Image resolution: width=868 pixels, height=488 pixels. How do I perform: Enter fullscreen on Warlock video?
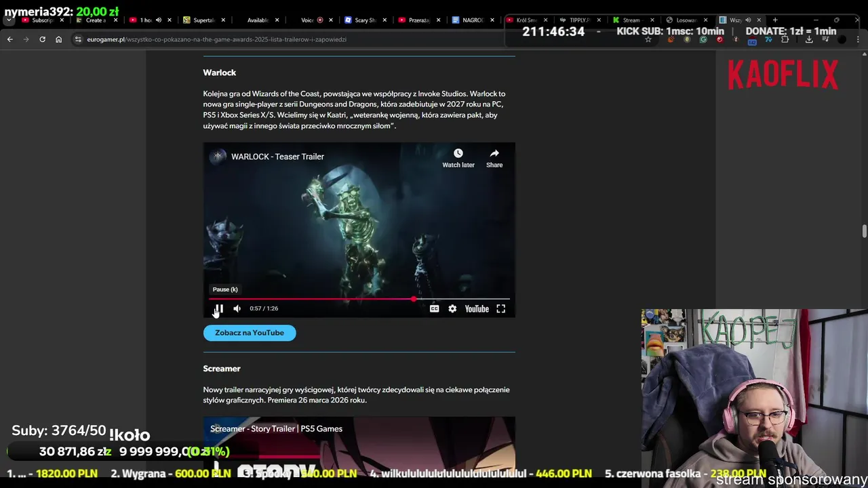coord(500,309)
